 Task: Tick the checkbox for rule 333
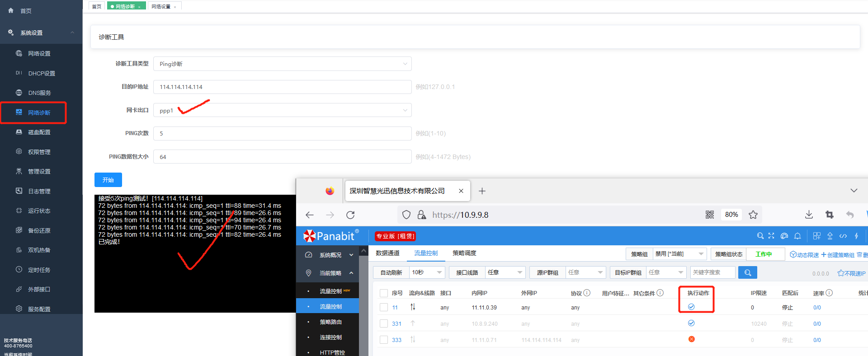[384, 340]
